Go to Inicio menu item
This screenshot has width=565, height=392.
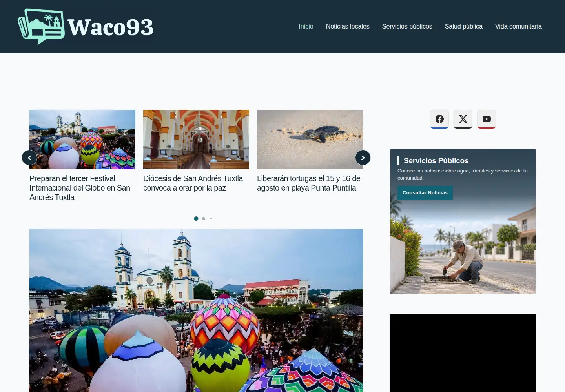point(306,26)
